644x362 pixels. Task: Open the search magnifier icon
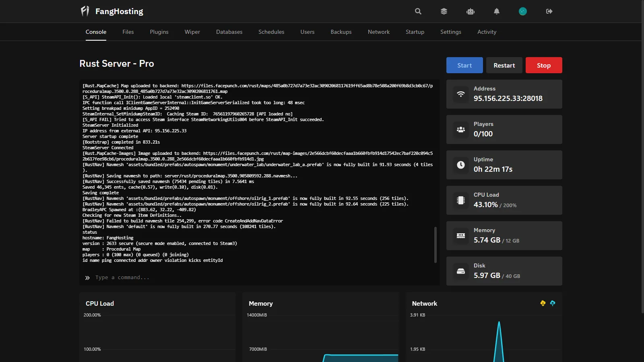coord(418,11)
